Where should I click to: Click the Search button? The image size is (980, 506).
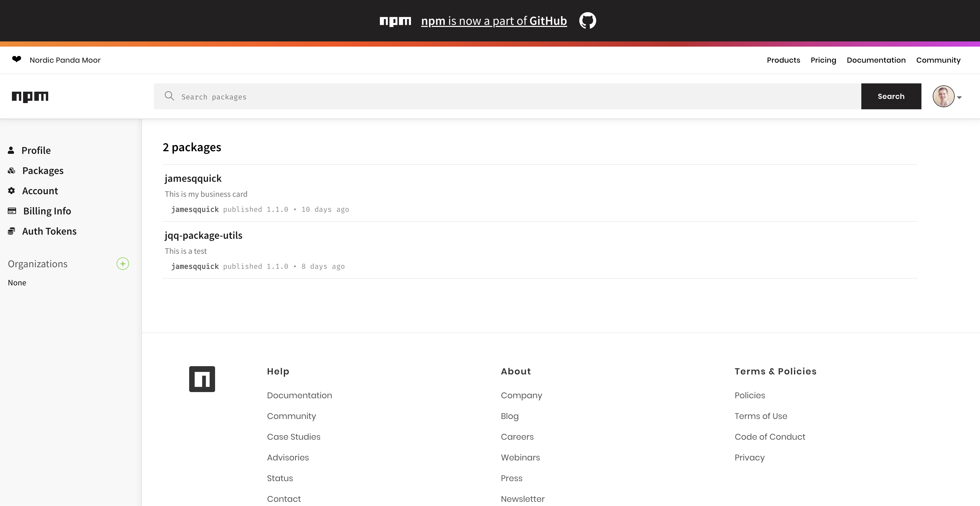[x=891, y=96]
